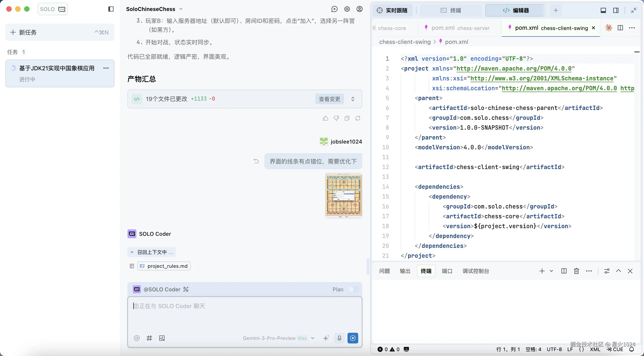Click the 查看变更 button

(x=329, y=99)
